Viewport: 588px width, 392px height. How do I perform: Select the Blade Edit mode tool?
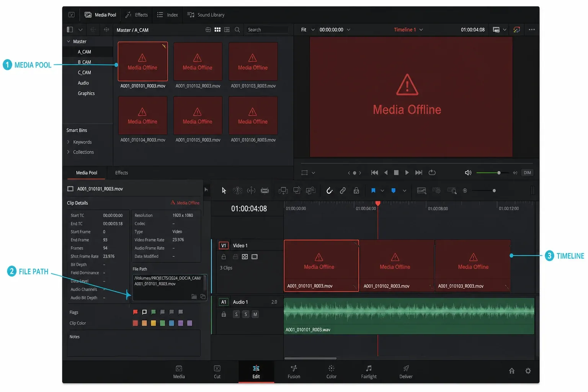[265, 190]
